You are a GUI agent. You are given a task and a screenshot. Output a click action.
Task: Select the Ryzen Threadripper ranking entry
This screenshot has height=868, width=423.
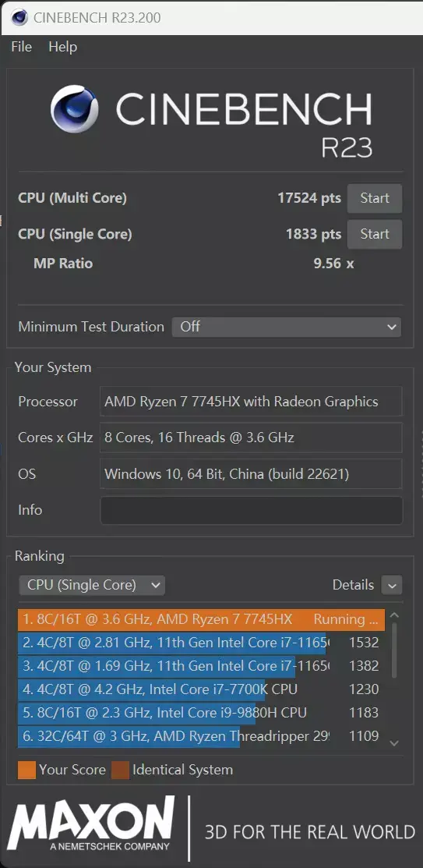201,736
